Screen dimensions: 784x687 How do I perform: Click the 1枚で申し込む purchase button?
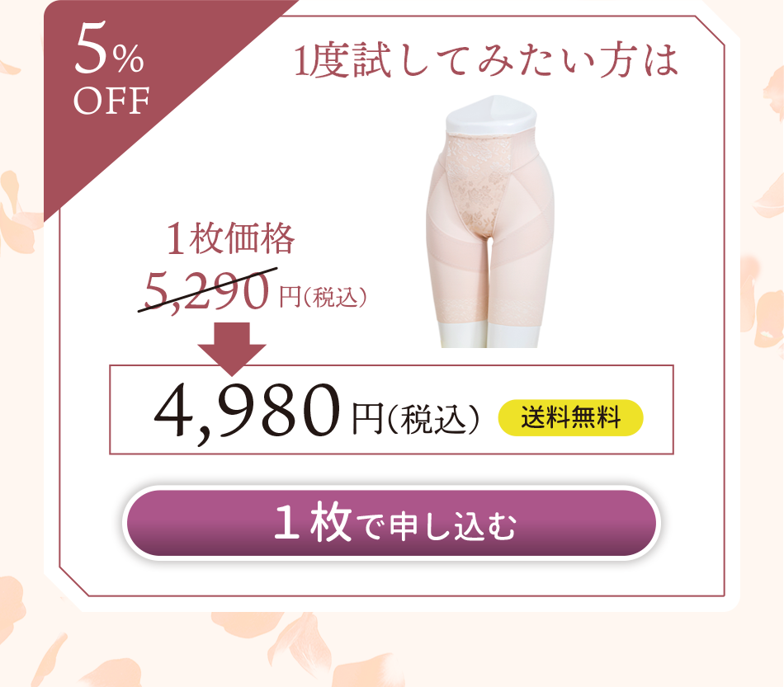[391, 523]
